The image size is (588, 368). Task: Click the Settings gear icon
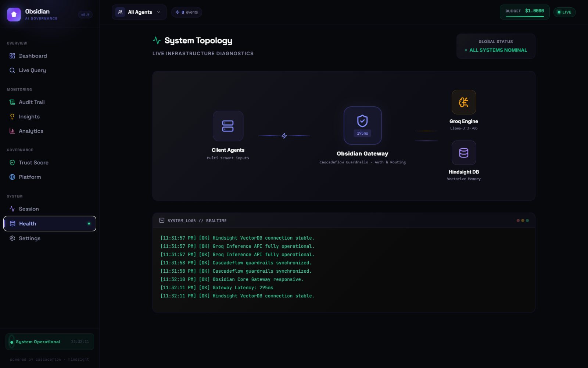coord(12,238)
